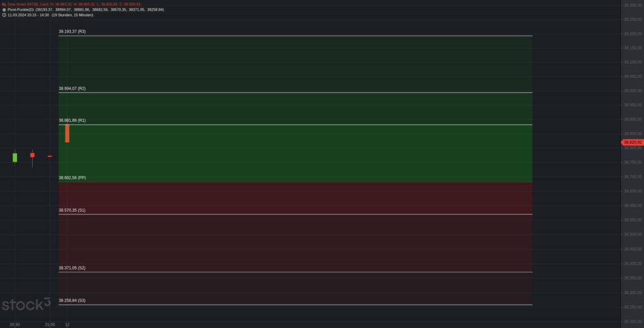Image resolution: width=644 pixels, height=328 pixels.
Task: Click the stock3 logo watermark
Action: coord(26,304)
